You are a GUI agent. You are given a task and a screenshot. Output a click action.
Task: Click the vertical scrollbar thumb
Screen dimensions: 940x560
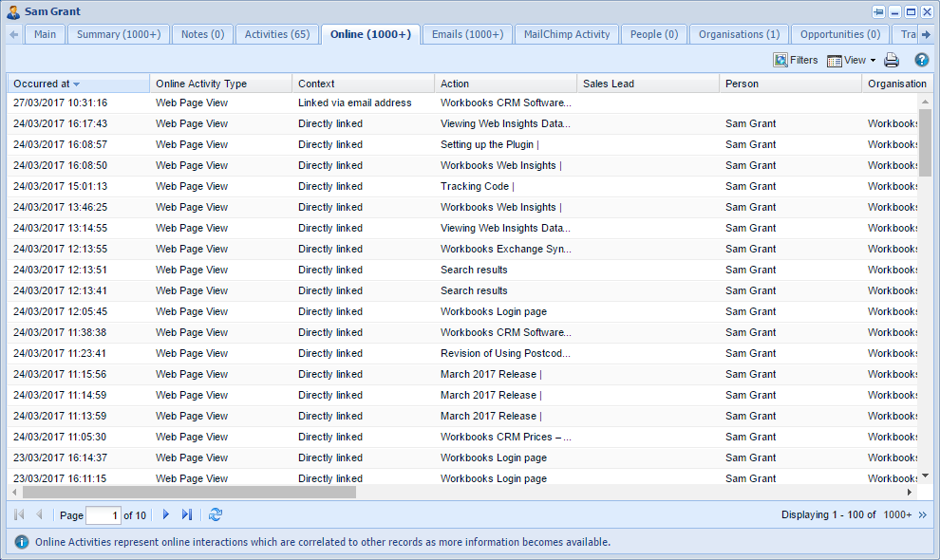[925, 140]
